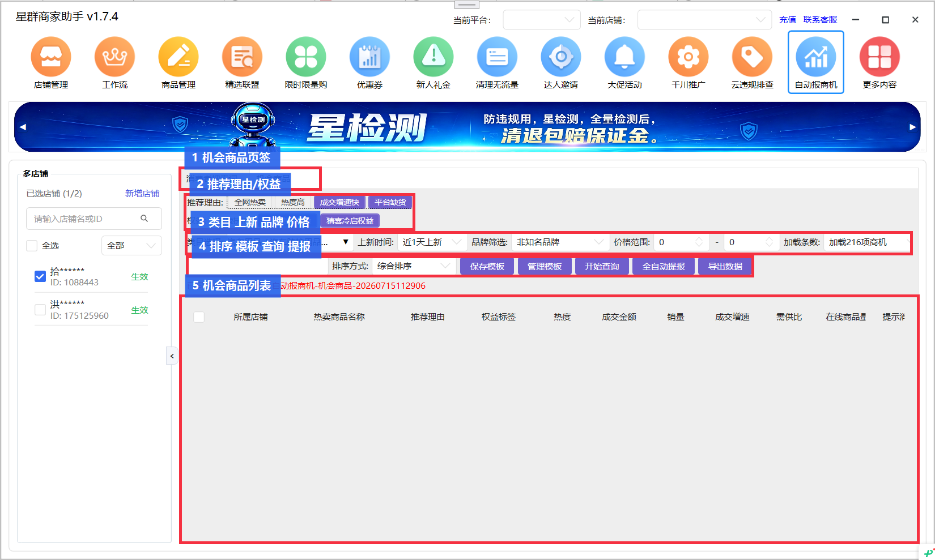Open the 清理无流量 icon

(x=497, y=57)
